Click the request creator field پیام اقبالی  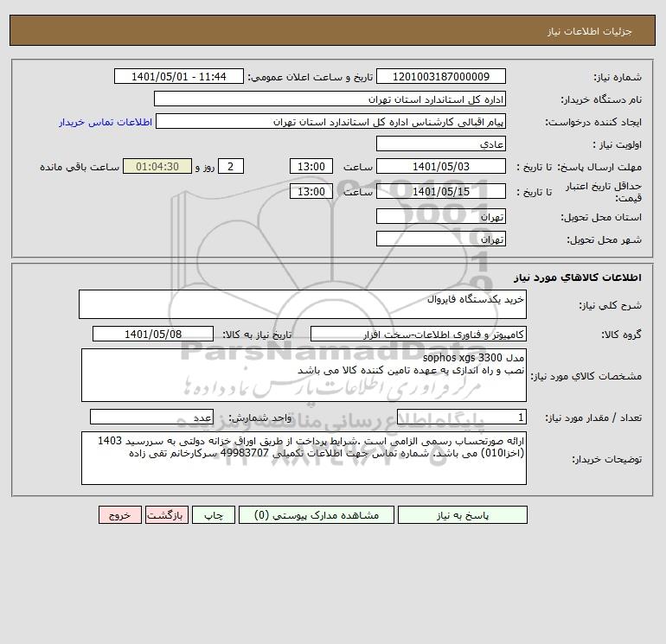(x=331, y=121)
